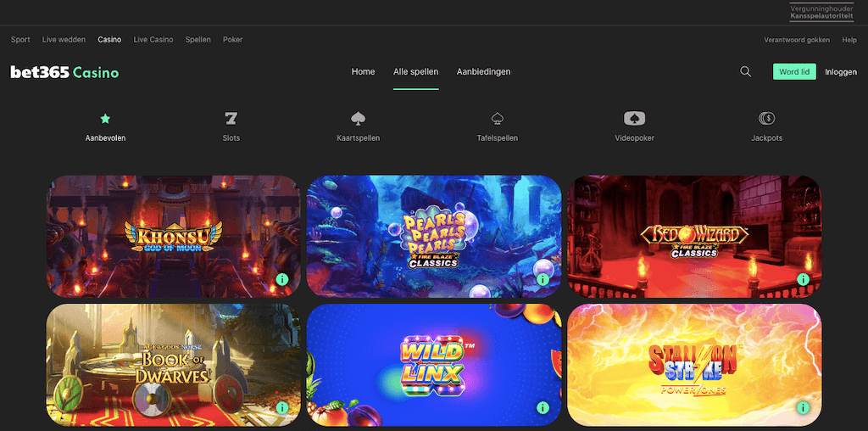Open Verantwoord gokken link
Screen dimensions: 868x431
(x=797, y=40)
